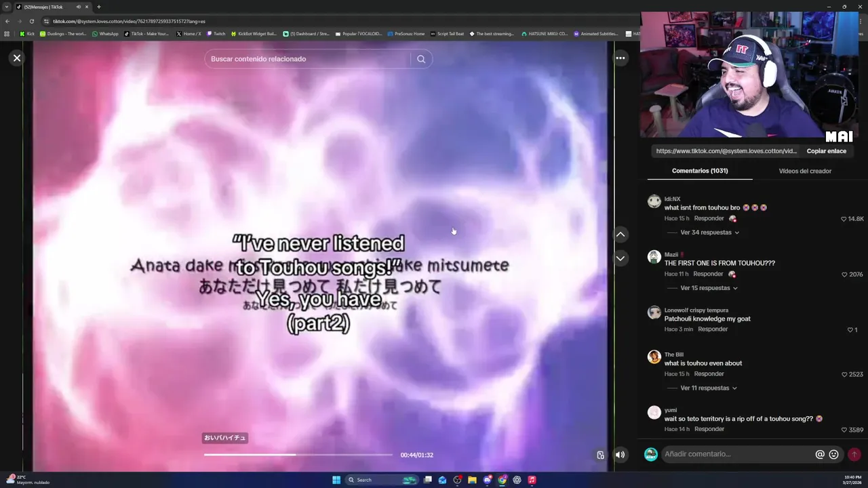Like Lonewolf crispy tempura comment heart
868x488 pixels.
coord(850,330)
